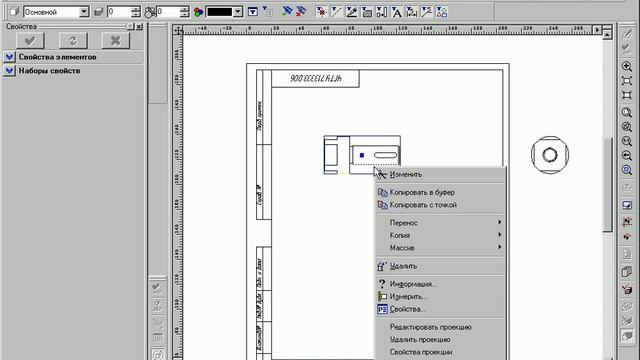Click the crosshair icon at ruler corner
Viewport: 640px width, 360px height.
(178, 30)
